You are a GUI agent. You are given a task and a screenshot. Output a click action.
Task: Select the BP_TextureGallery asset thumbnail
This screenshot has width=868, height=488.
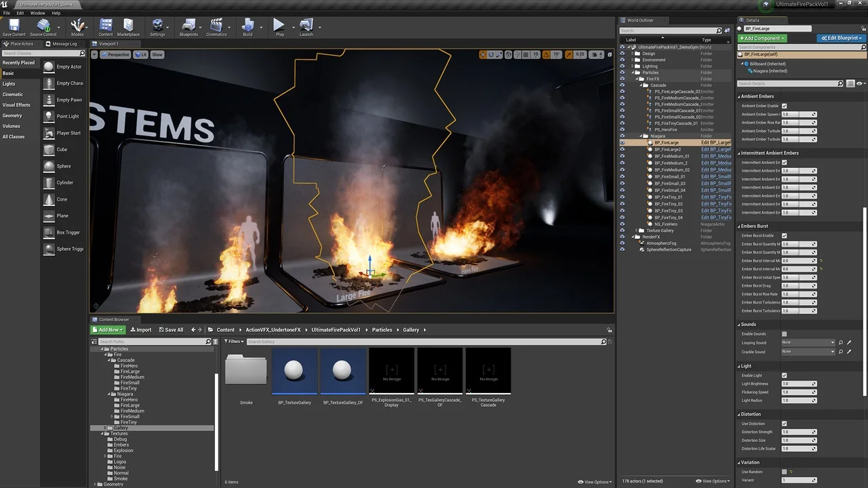[295, 371]
